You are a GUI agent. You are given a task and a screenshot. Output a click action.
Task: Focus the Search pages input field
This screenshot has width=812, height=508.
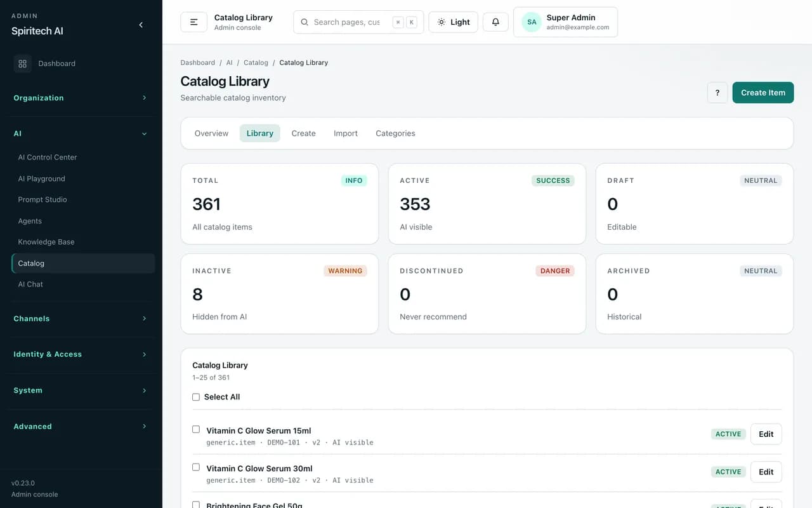click(x=358, y=22)
